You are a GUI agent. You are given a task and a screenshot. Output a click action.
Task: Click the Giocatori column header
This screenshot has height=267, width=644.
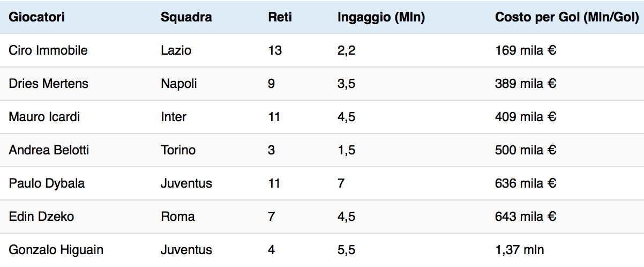pyautogui.click(x=37, y=17)
